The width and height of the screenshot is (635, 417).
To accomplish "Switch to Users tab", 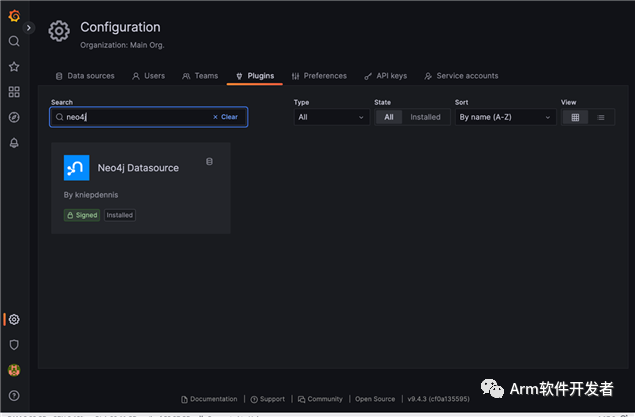I will [149, 76].
